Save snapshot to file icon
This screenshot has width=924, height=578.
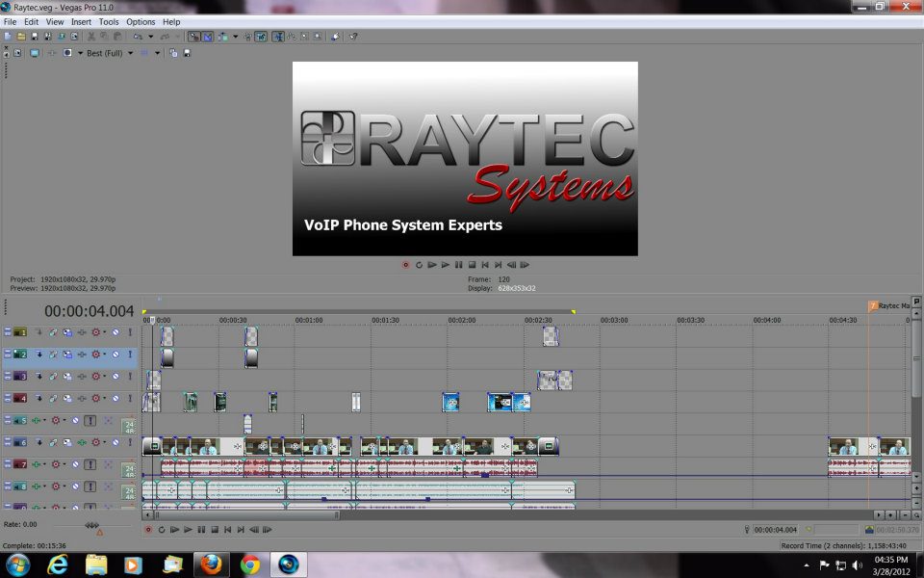click(188, 53)
